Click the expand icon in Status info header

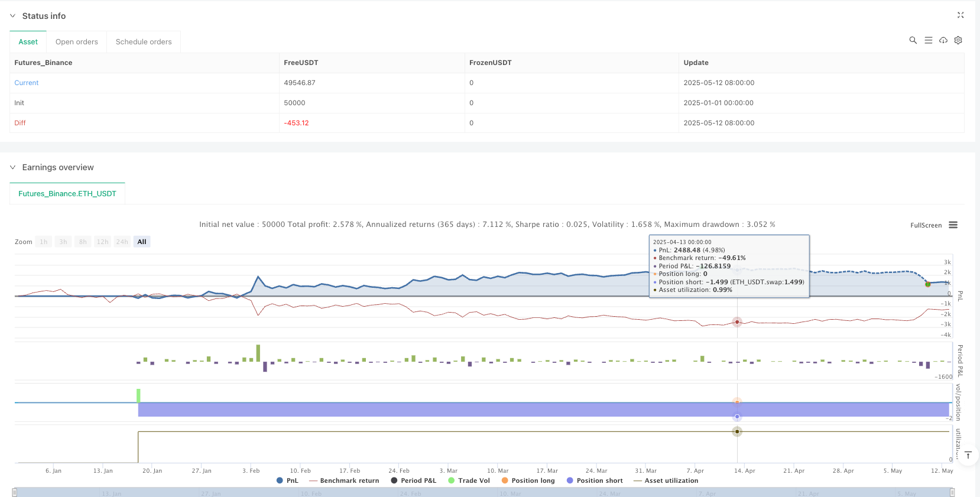tap(960, 15)
